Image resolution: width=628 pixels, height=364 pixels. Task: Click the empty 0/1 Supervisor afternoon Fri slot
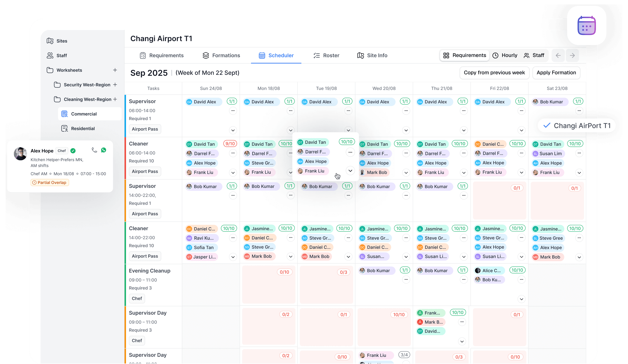(x=499, y=200)
